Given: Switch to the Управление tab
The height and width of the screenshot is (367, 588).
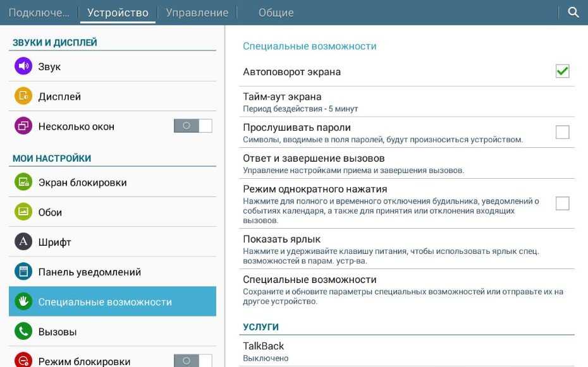Looking at the screenshot, I should click(x=197, y=13).
